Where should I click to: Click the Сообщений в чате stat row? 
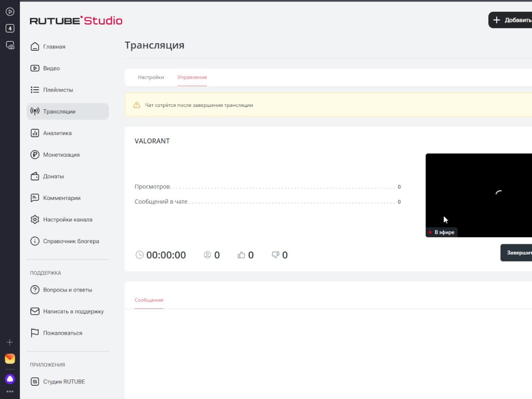pos(267,202)
